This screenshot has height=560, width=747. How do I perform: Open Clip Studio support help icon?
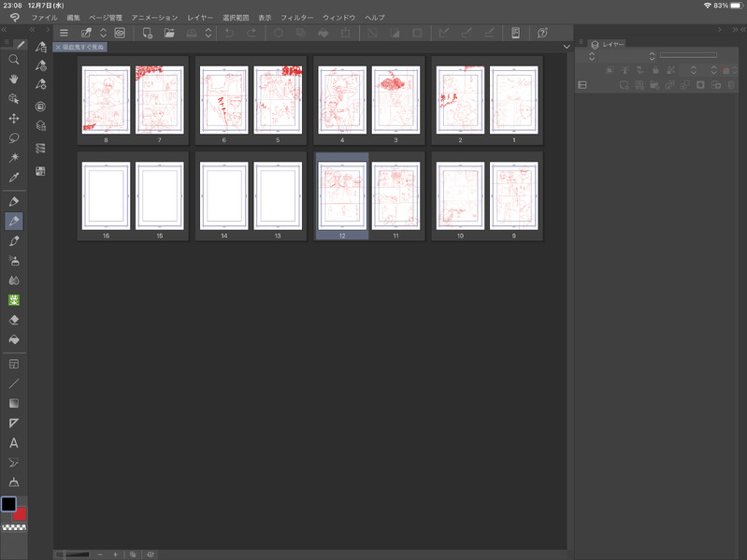click(542, 33)
